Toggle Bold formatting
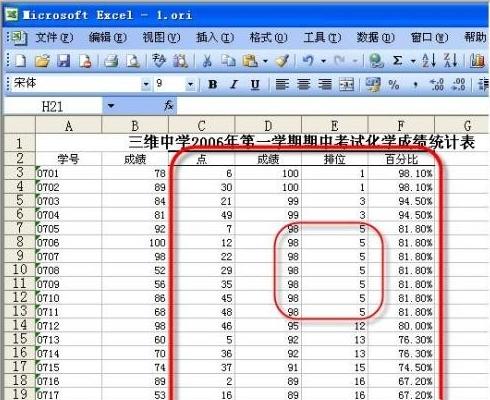This screenshot has width=490, height=400. point(213,84)
